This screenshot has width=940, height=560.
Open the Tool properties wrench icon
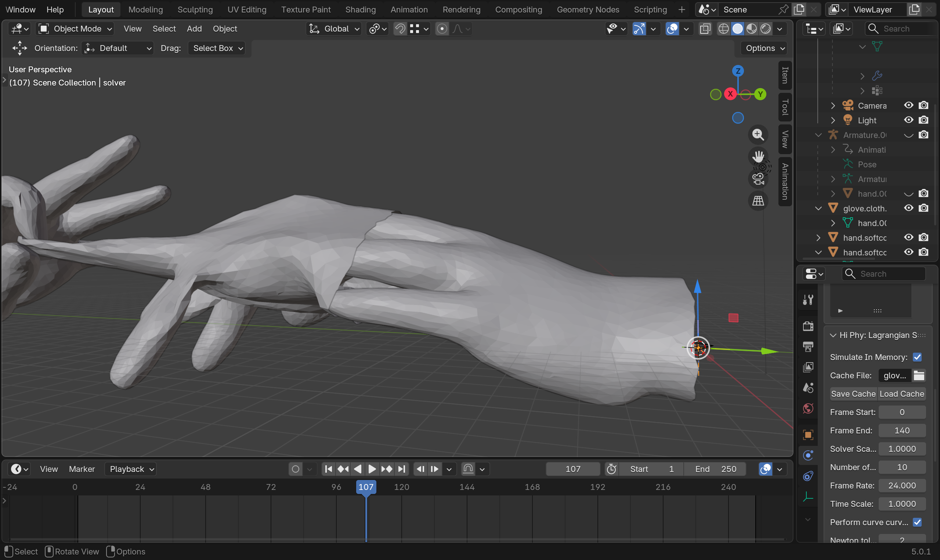coord(808,300)
